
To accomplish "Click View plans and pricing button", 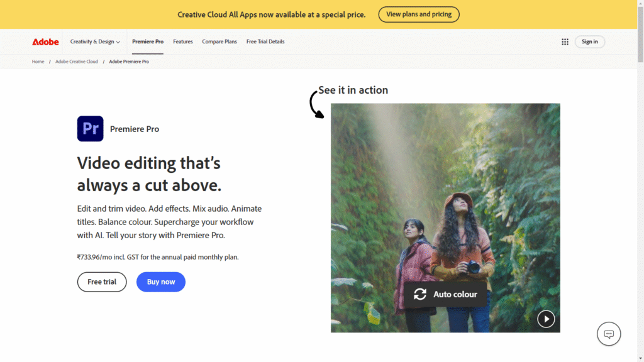I will [x=418, y=14].
